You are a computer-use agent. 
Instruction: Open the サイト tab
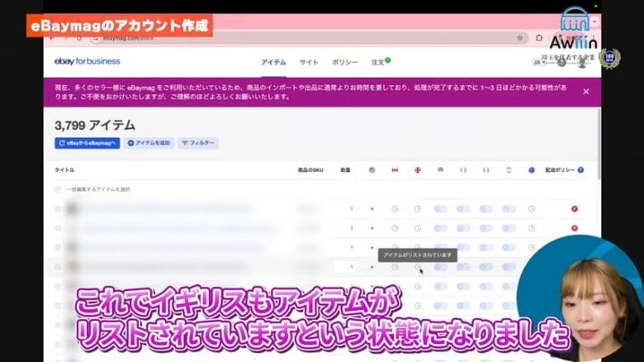click(309, 62)
